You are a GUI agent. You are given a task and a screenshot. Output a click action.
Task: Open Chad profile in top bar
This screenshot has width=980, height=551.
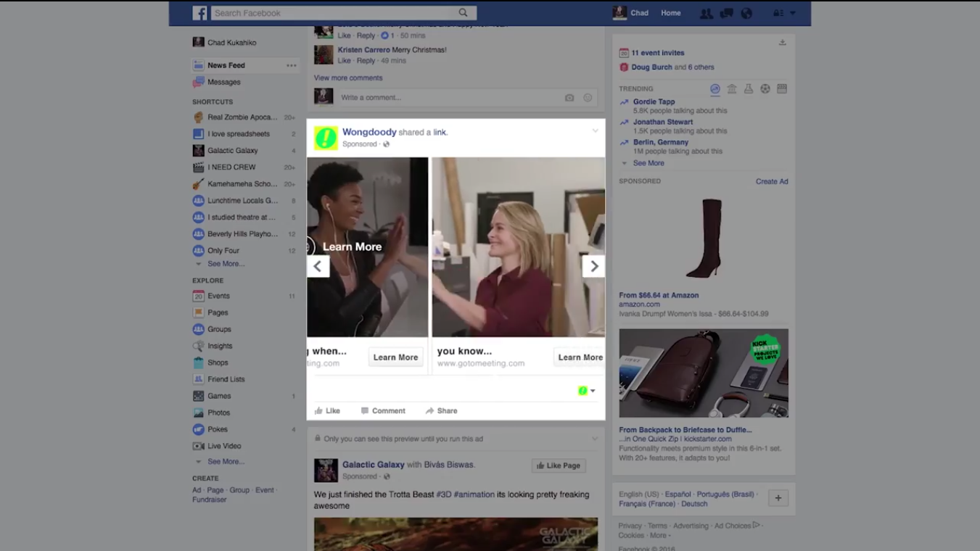point(630,13)
